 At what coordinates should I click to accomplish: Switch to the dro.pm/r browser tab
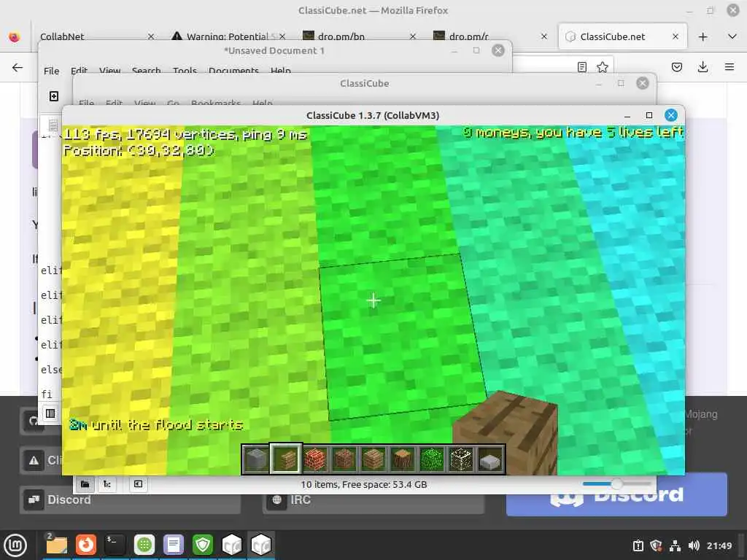491,36
